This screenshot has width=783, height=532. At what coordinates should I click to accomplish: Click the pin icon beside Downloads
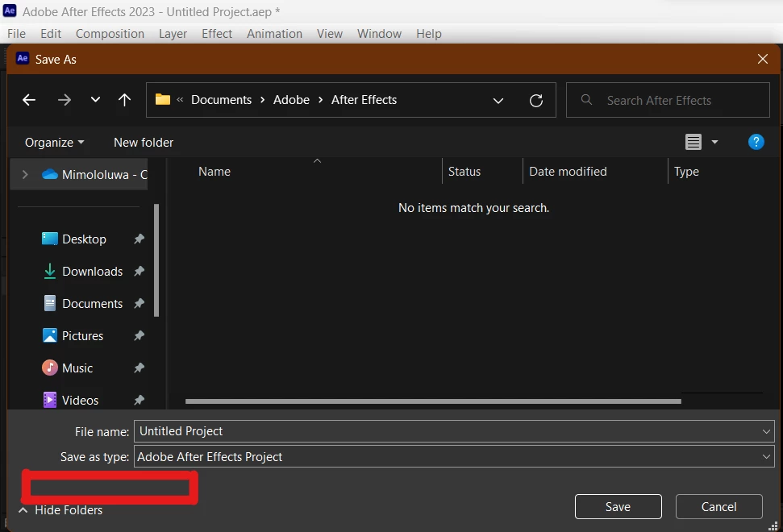[140, 272]
